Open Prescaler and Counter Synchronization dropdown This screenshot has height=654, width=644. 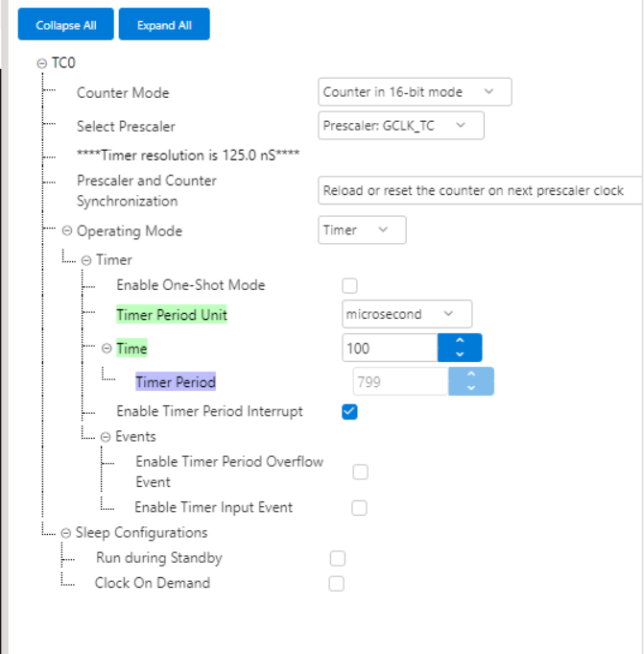click(480, 190)
